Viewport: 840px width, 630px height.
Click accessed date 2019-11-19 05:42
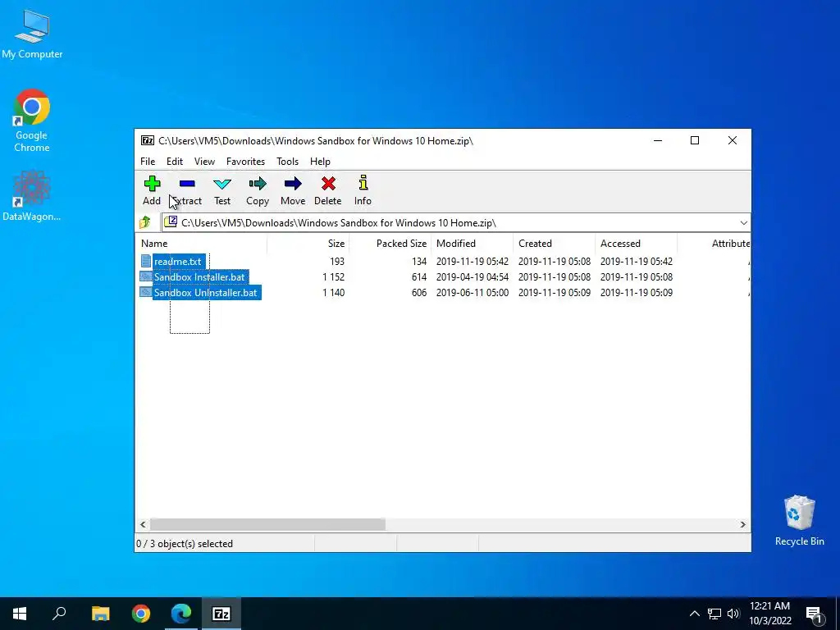[636, 262]
